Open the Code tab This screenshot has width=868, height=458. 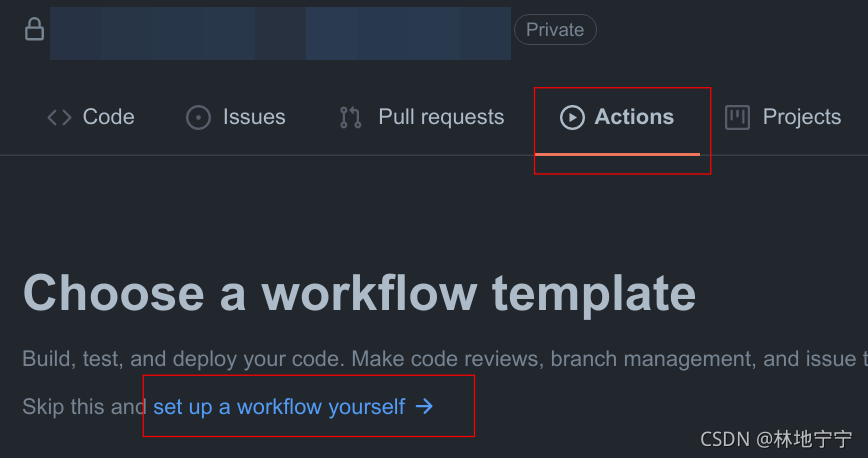pyautogui.click(x=91, y=117)
